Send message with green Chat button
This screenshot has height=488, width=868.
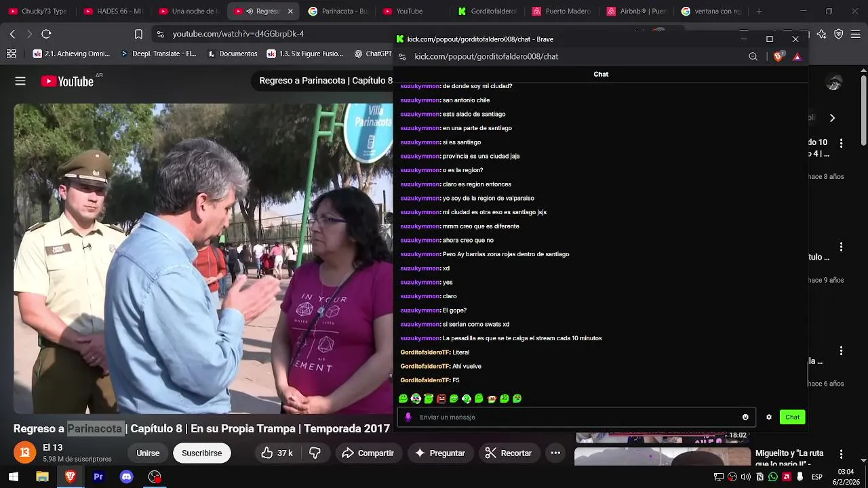coord(792,417)
